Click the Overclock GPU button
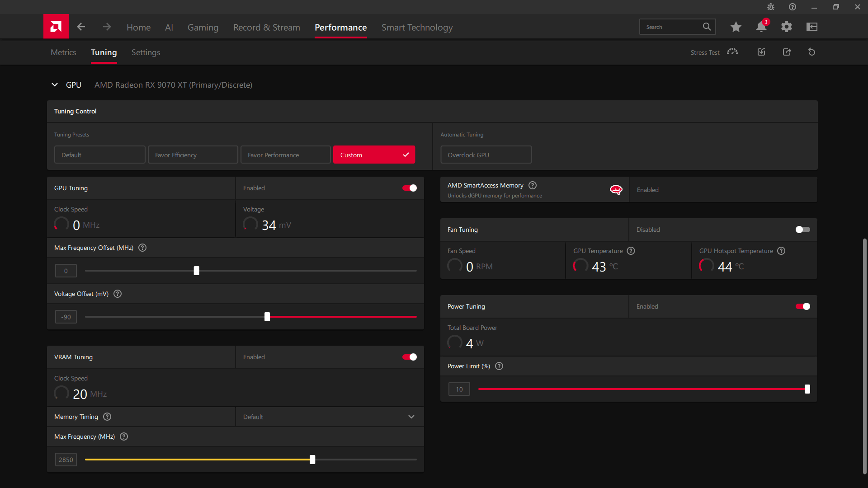The height and width of the screenshot is (488, 868). coord(486,155)
